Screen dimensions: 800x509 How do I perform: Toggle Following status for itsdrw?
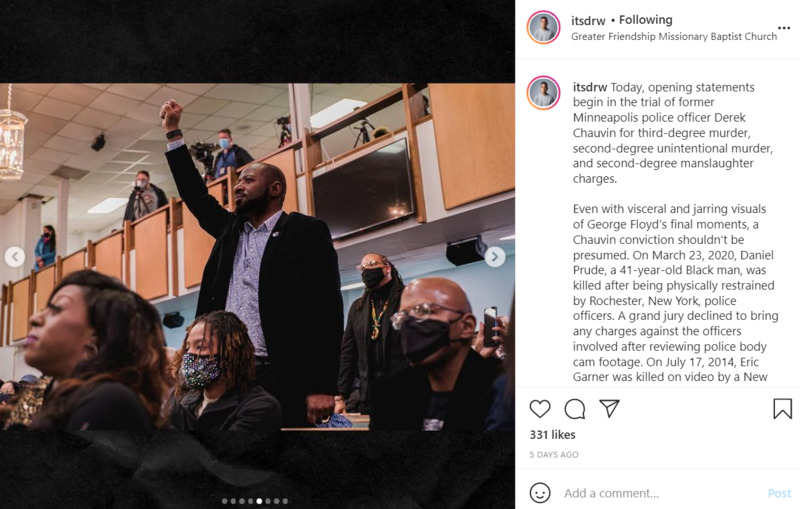[646, 20]
